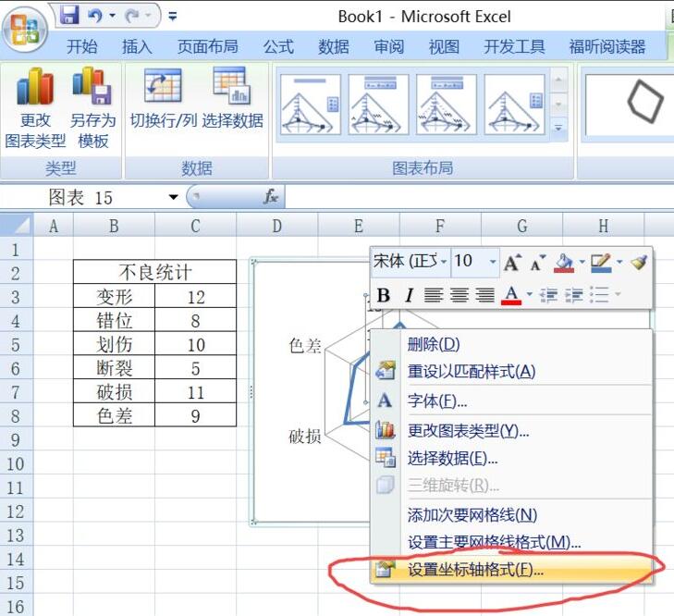674x616 pixels.
Task: Choose 更改图表类型(Y)... from the context menu
Action: [x=511, y=430]
